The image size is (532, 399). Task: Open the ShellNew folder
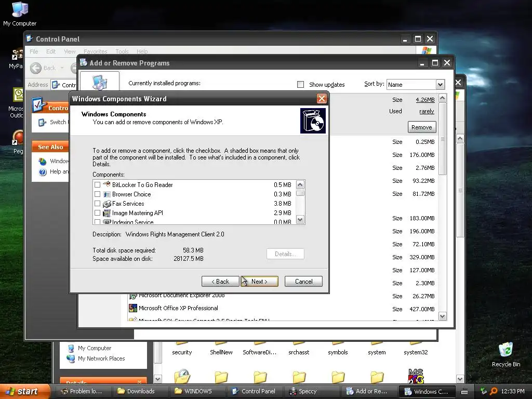pos(221,350)
